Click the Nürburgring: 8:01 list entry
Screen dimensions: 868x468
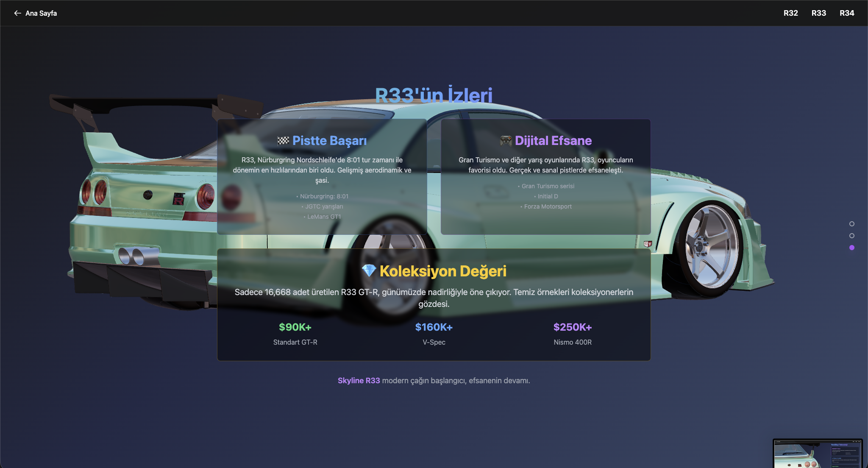(x=322, y=196)
